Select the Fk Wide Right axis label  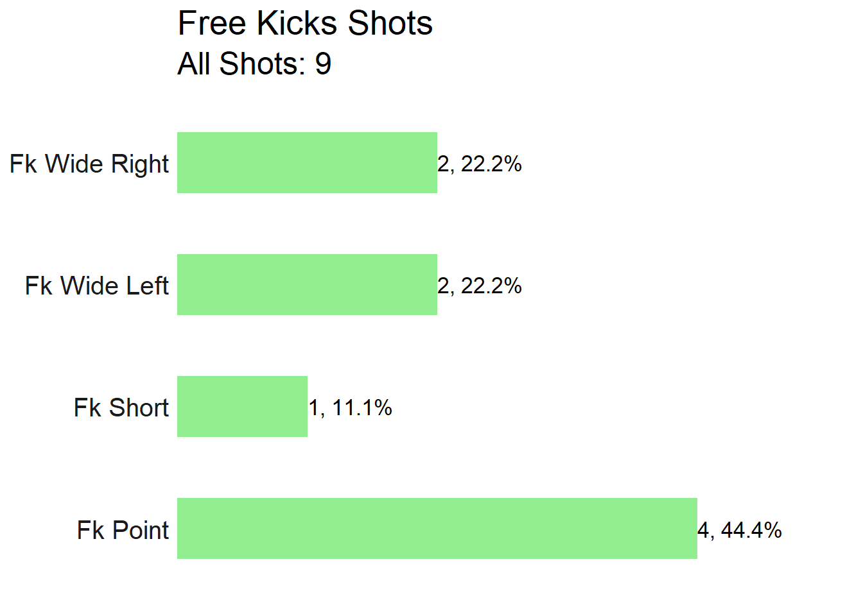point(89,164)
